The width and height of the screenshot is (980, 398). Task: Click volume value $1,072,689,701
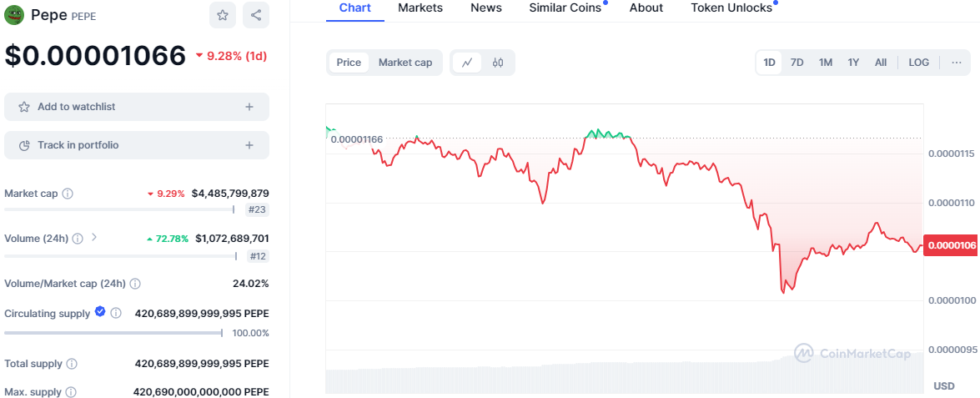click(x=233, y=239)
